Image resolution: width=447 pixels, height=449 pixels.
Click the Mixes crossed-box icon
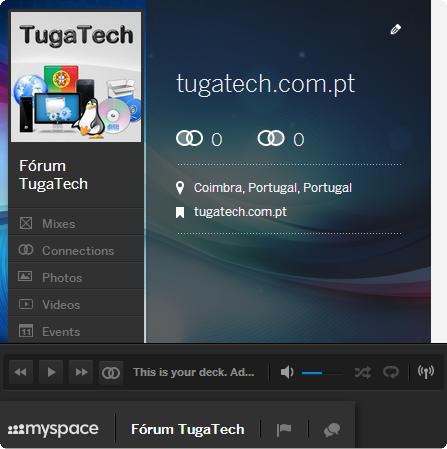(x=26, y=223)
